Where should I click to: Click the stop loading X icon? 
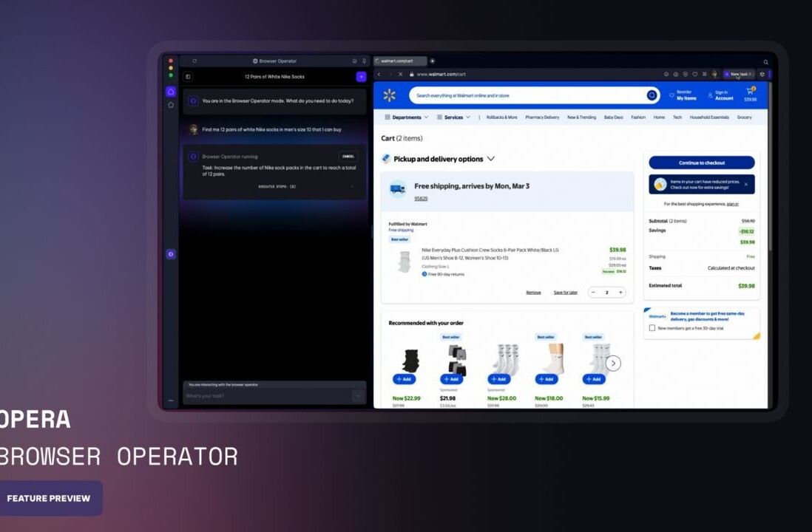(x=400, y=75)
